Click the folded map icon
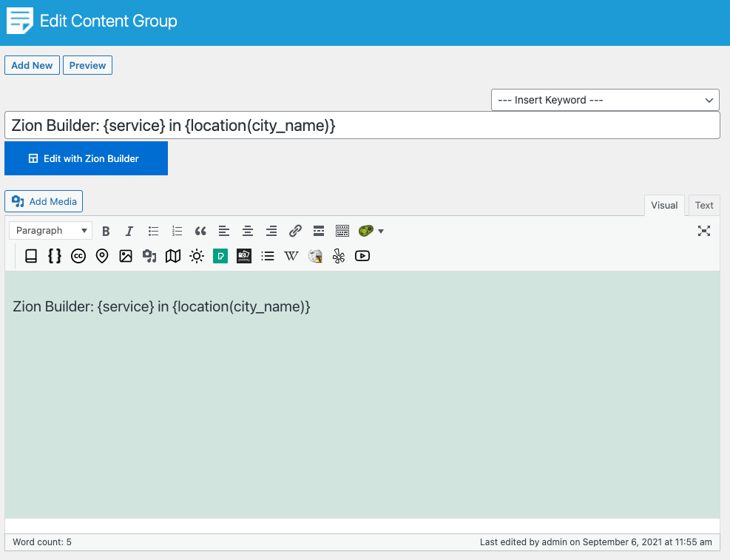Image resolution: width=730 pixels, height=560 pixels. coord(173,256)
